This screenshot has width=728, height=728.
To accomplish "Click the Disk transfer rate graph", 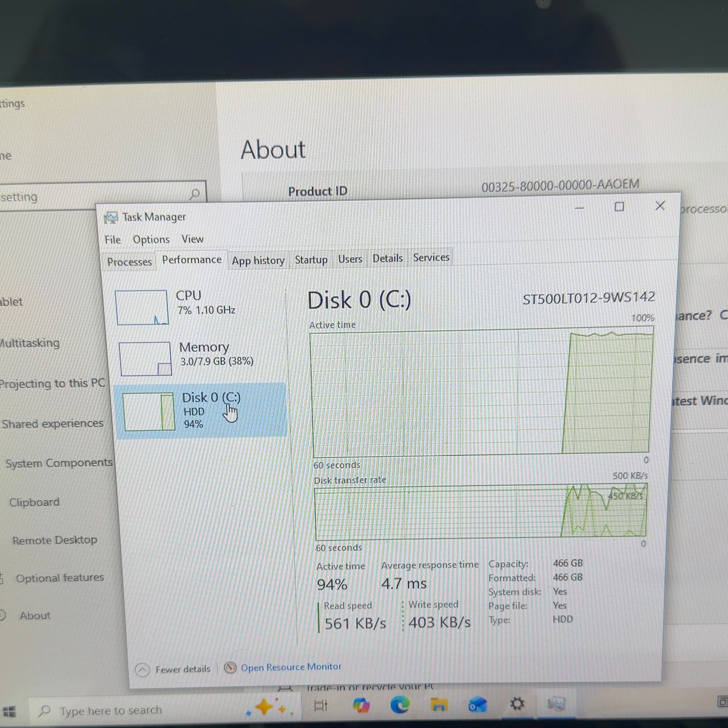I will click(480, 511).
